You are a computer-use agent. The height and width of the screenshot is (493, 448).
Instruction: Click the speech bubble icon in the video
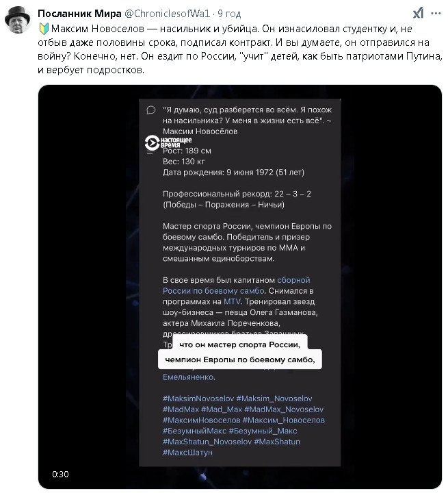coord(151,110)
